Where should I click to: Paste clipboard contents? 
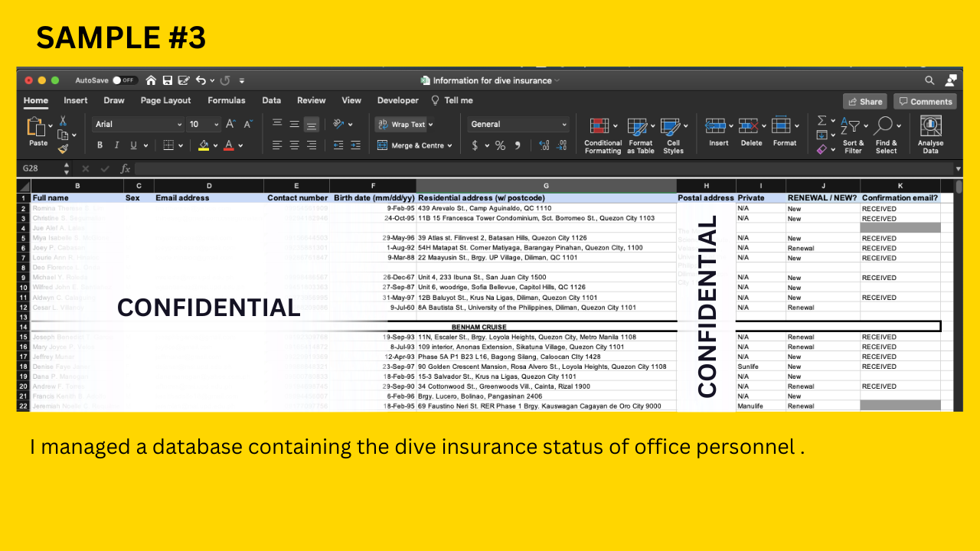(38, 132)
